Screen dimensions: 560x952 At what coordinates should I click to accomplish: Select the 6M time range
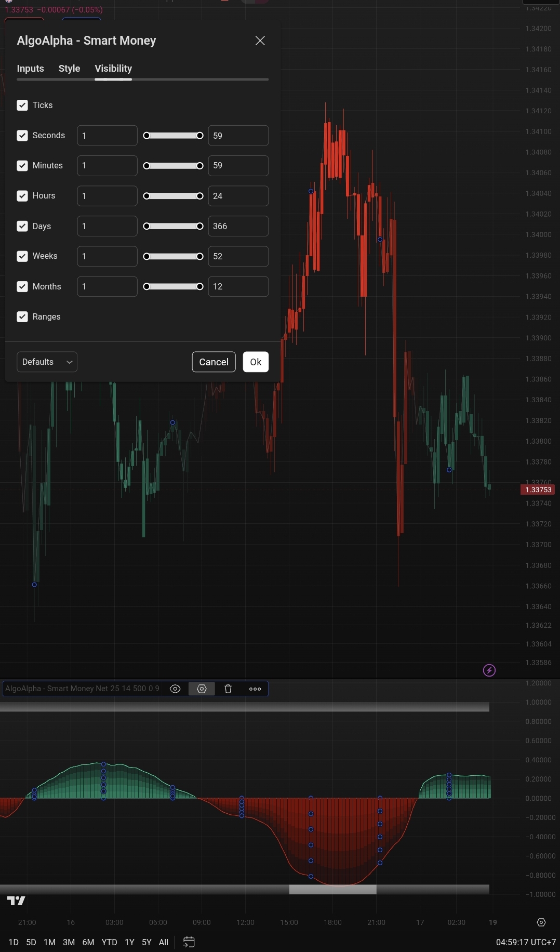[x=88, y=942]
